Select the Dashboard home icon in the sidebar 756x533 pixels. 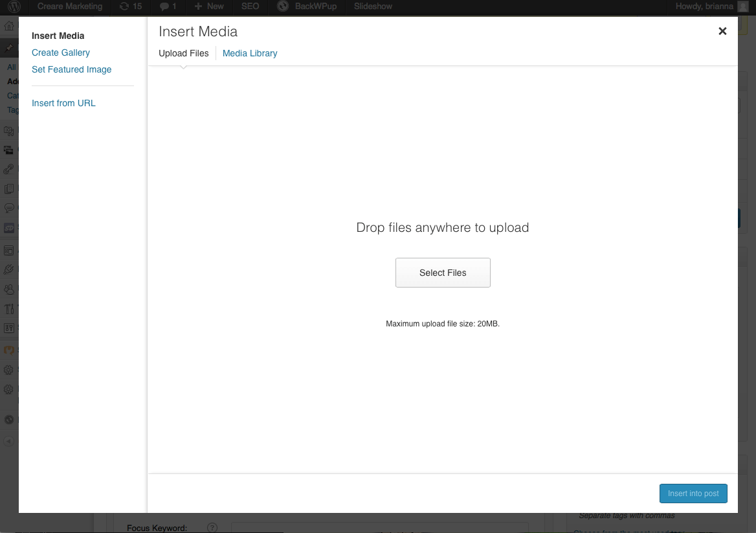[x=9, y=25]
